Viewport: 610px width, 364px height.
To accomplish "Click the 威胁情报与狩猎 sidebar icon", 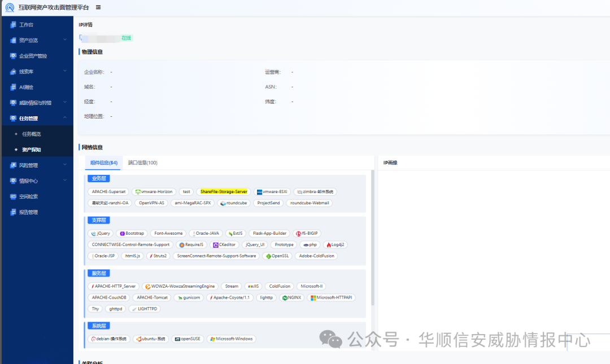I will coord(13,103).
